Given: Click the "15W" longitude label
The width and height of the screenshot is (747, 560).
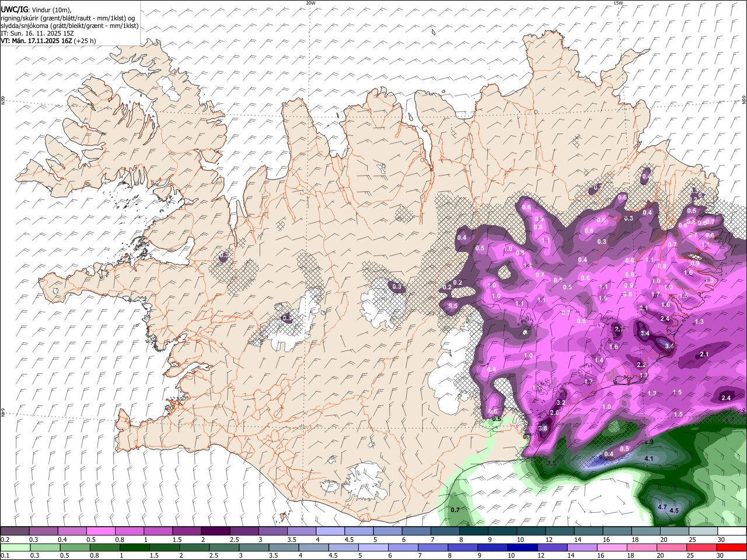Looking at the screenshot, I should [618, 3].
